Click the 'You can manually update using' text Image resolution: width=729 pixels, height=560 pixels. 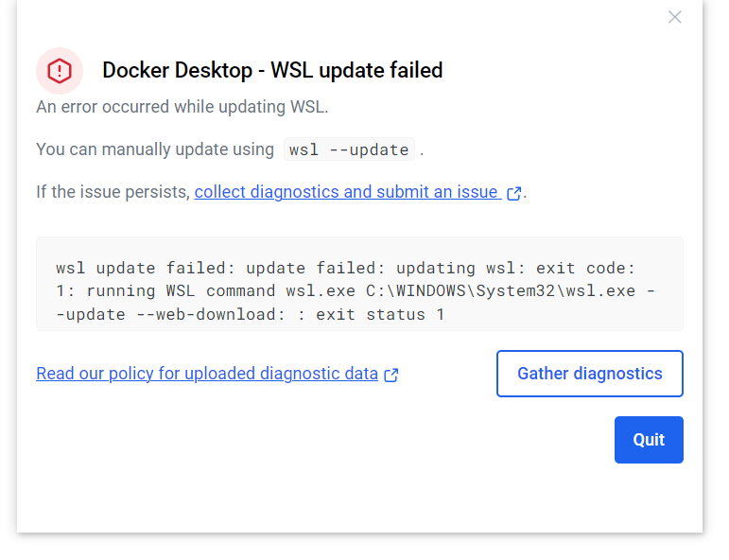pos(155,149)
